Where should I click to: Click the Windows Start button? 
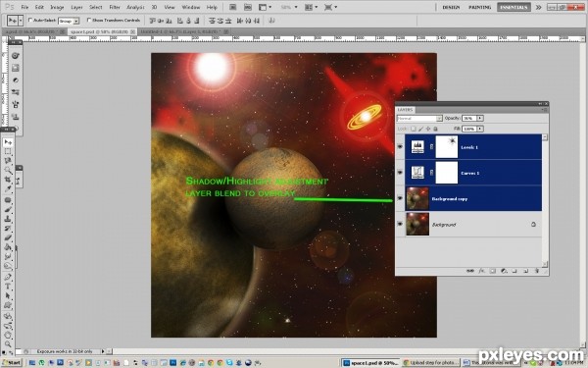[x=12, y=363]
